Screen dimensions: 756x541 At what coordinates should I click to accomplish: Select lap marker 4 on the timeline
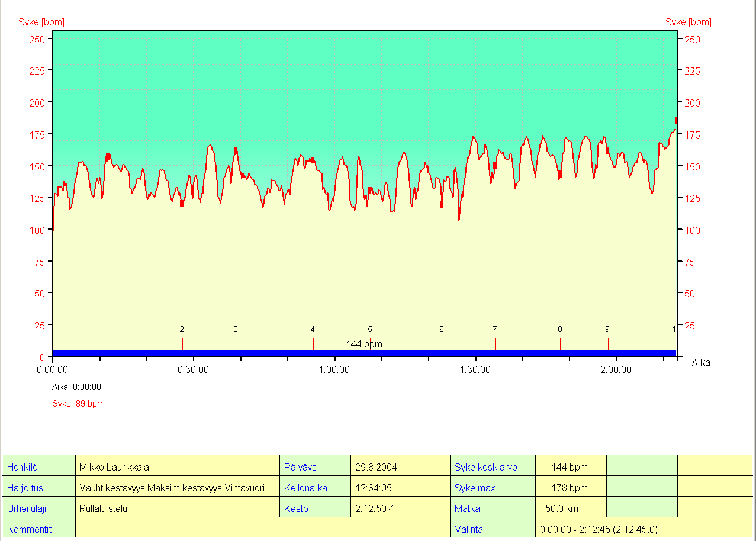(313, 343)
